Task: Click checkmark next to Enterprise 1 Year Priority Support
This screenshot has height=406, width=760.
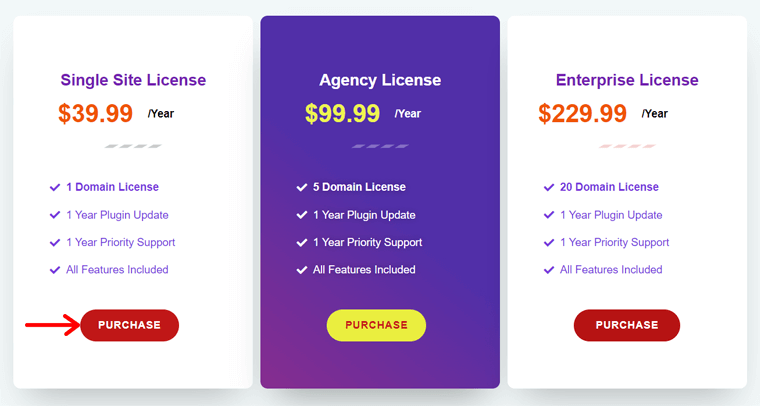Action: pyautogui.click(x=549, y=242)
